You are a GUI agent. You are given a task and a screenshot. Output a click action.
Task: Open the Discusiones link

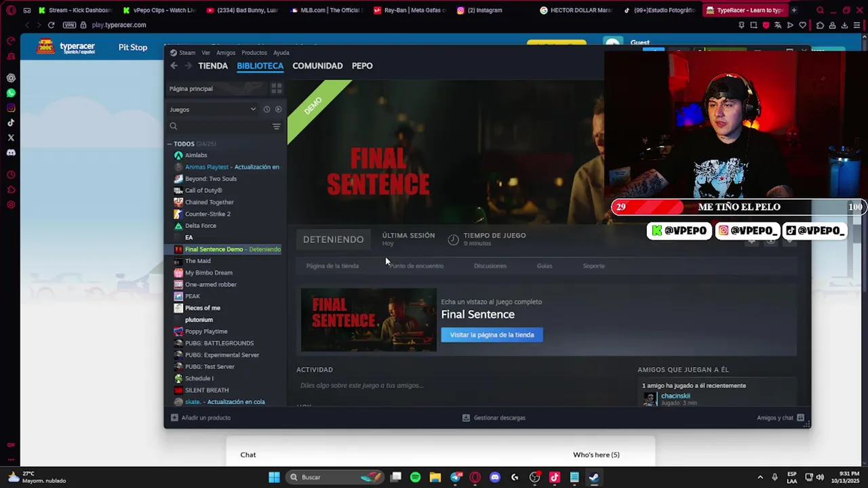tap(490, 266)
